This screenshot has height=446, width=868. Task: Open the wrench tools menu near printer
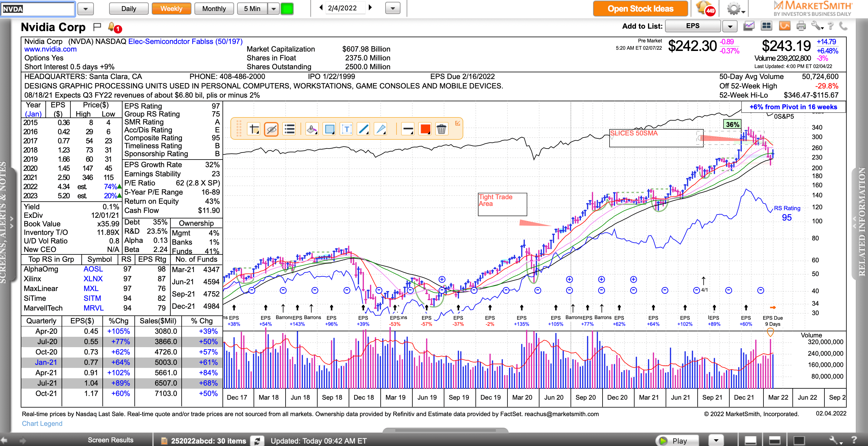(x=817, y=26)
